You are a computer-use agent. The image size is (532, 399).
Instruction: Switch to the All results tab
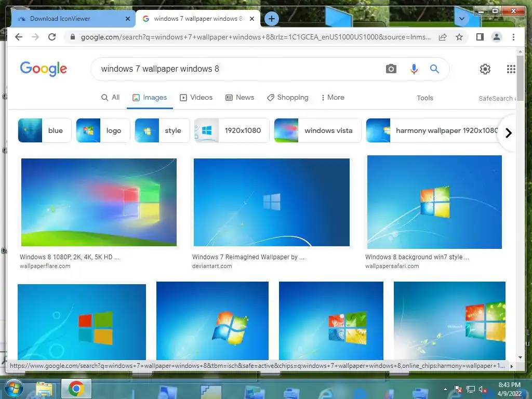(x=111, y=98)
